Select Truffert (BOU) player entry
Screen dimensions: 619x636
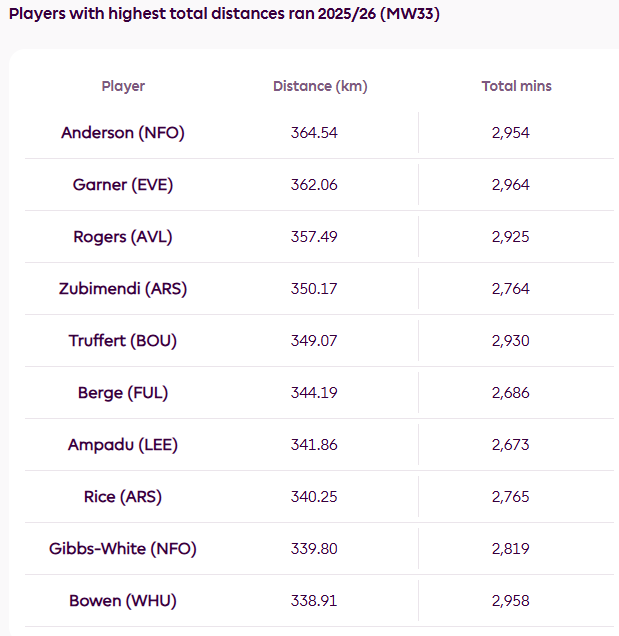click(123, 341)
